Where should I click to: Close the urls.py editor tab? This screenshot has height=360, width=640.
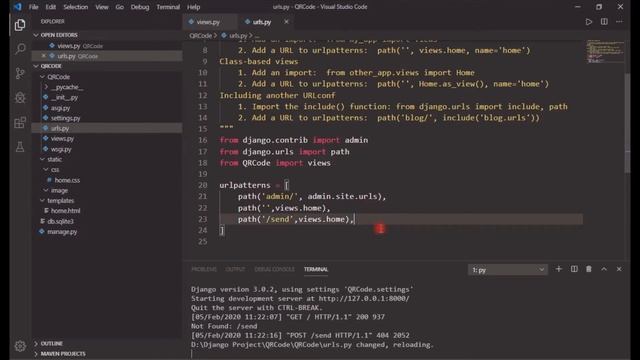coord(286,22)
